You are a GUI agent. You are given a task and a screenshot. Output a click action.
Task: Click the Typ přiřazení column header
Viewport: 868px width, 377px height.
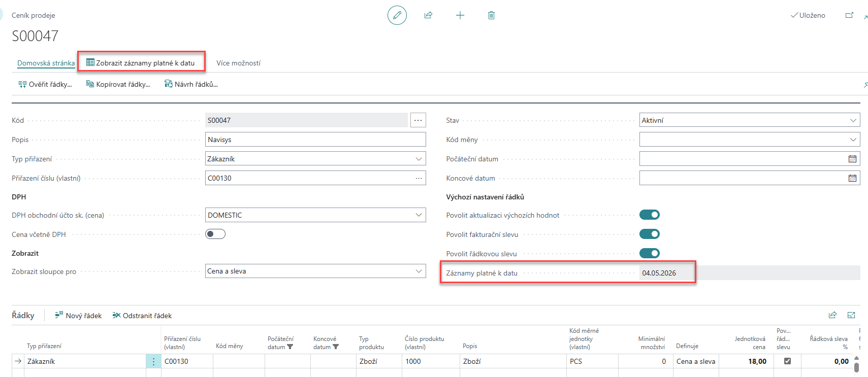click(x=44, y=346)
